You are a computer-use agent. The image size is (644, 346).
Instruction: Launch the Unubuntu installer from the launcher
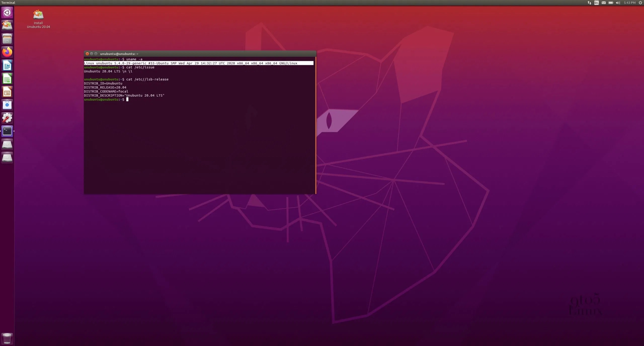(7, 26)
